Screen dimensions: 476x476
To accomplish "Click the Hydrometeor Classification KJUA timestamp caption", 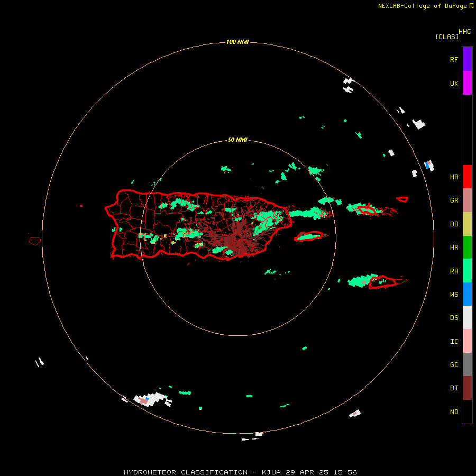I will (x=240, y=472).
